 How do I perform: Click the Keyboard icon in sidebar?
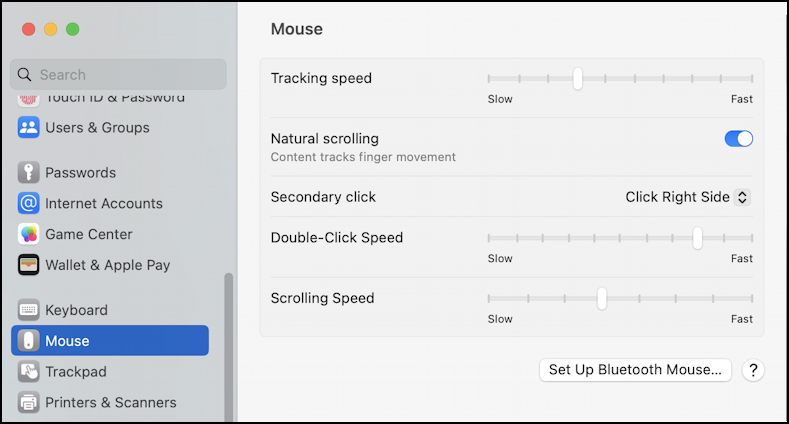tap(28, 310)
